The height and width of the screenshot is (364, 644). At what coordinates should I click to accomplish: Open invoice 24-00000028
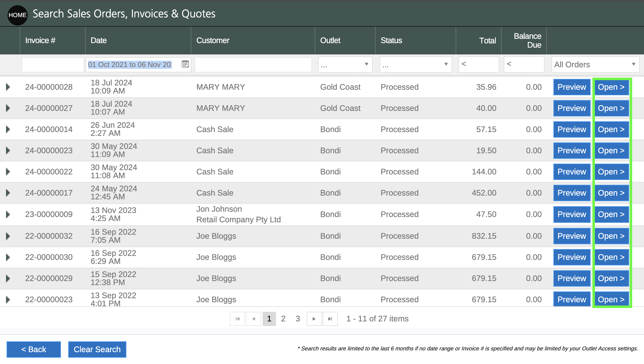(611, 87)
